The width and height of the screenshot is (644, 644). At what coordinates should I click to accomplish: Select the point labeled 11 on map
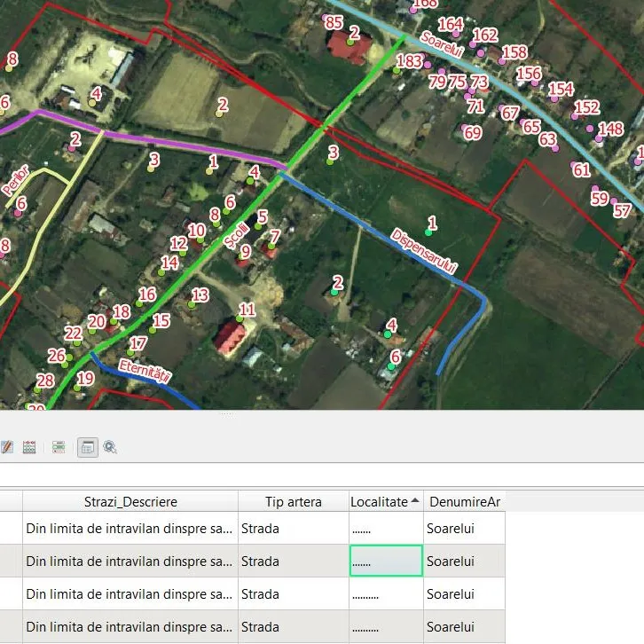pos(240,318)
